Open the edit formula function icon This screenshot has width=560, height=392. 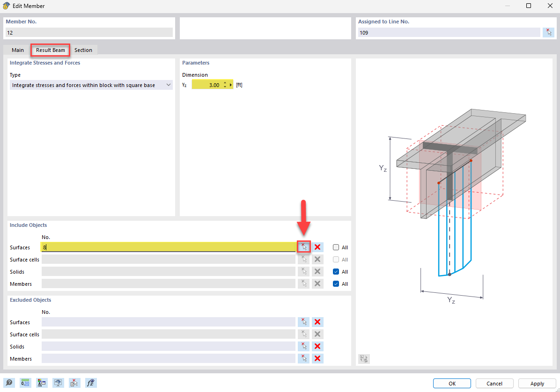(x=91, y=383)
